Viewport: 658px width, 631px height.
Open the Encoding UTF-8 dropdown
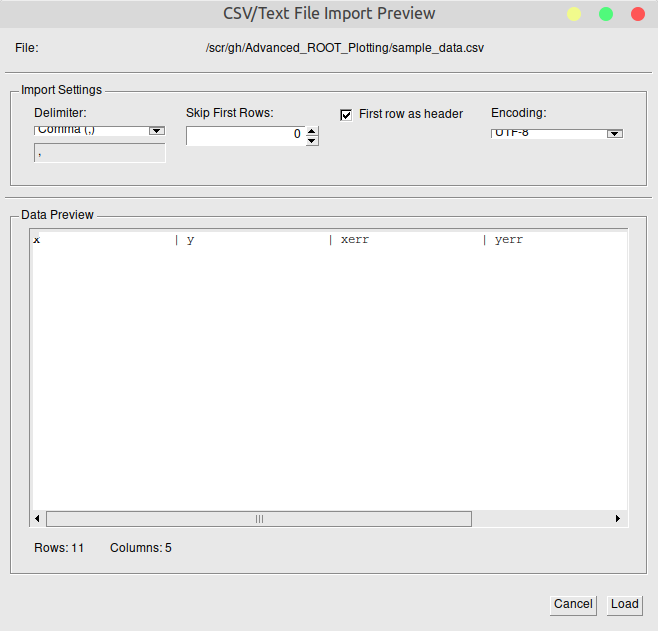click(x=614, y=133)
